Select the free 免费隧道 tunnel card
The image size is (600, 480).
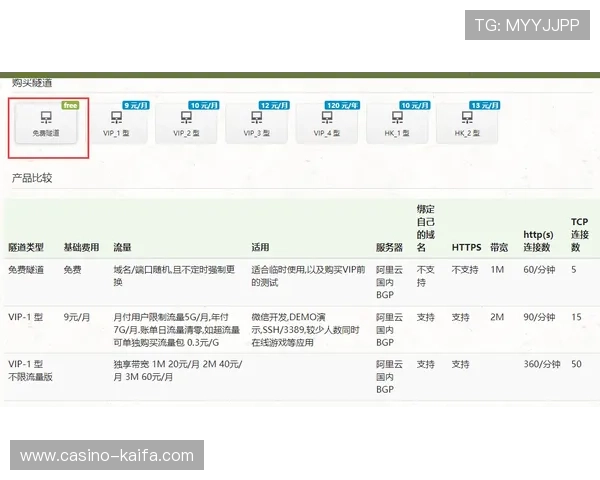coord(46,123)
